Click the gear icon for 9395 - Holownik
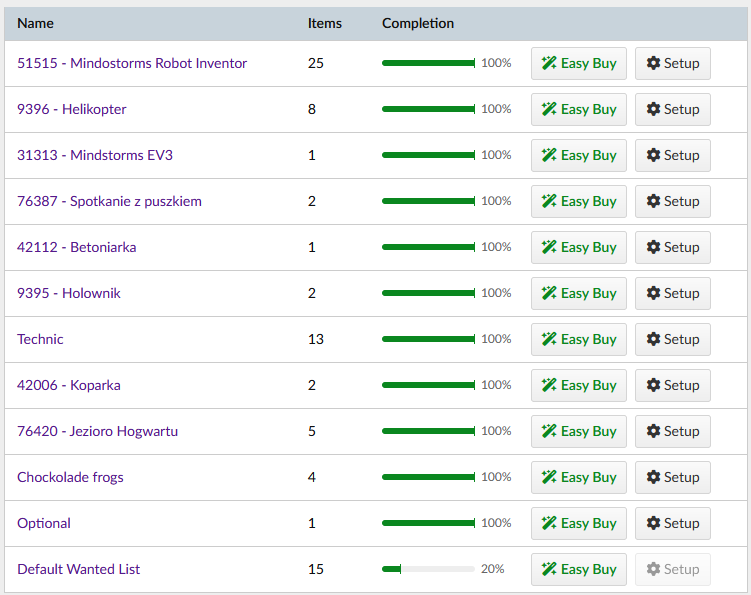 point(653,293)
